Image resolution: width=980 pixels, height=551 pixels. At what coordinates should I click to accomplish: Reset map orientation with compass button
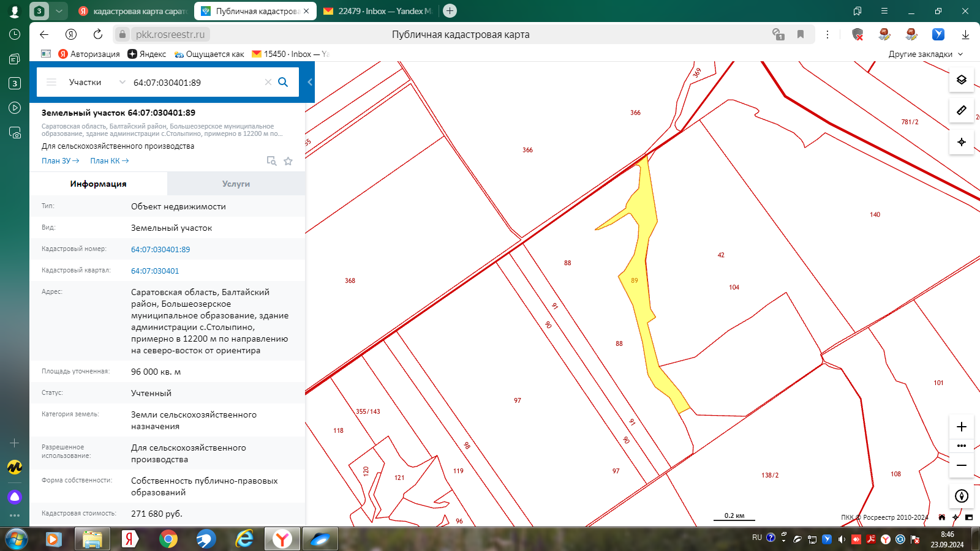[962, 496]
